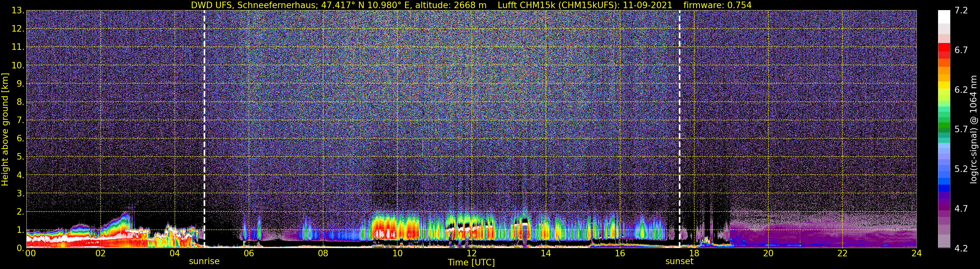Click the 'sunrise' label below the axis
Image resolution: width=980 pixels, height=269 pixels.
point(204,262)
